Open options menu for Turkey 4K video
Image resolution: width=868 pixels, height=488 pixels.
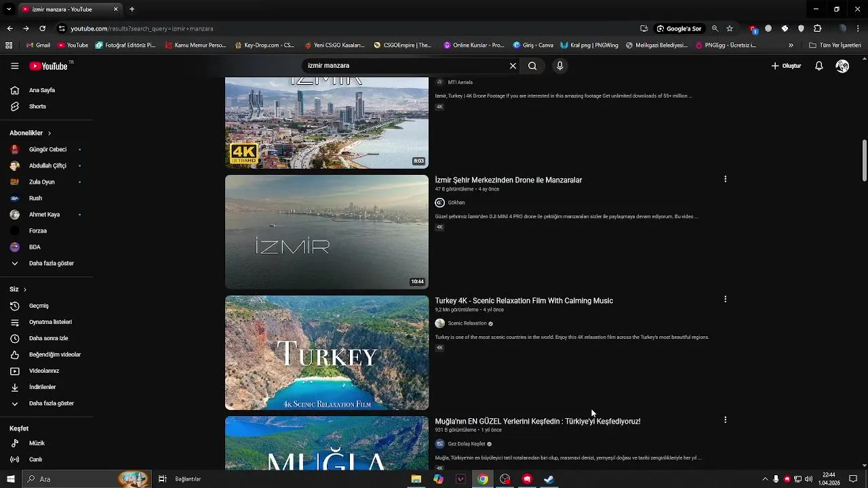click(725, 299)
